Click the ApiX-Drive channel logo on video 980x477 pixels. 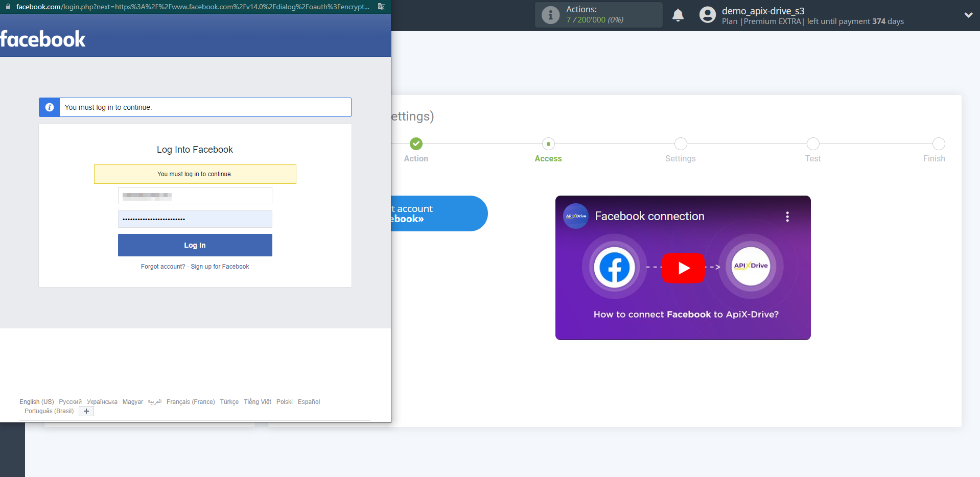pyautogui.click(x=576, y=216)
